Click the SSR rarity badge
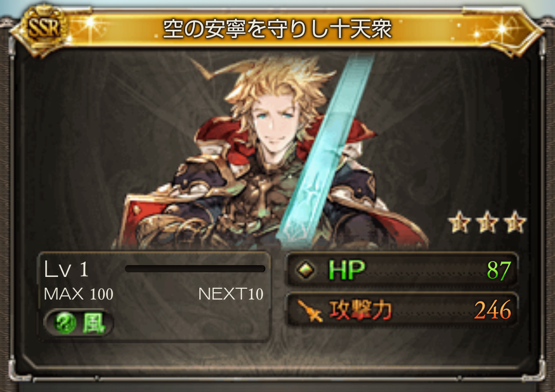 [x=43, y=28]
